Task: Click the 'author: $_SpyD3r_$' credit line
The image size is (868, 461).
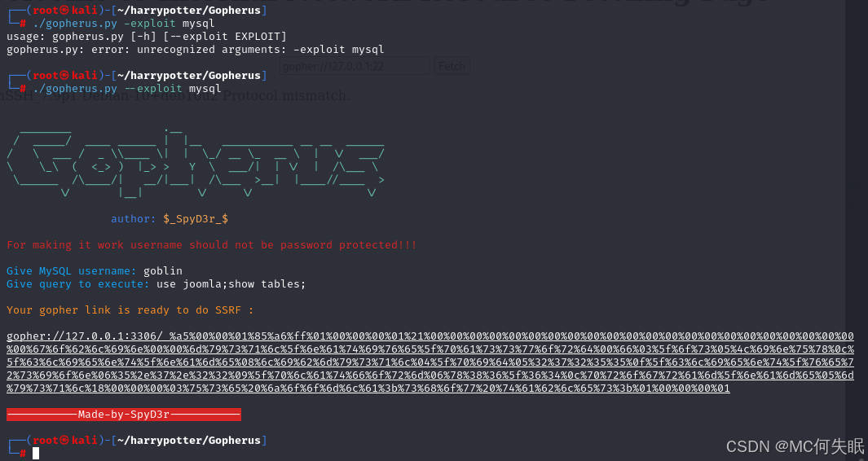Action: (x=170, y=218)
